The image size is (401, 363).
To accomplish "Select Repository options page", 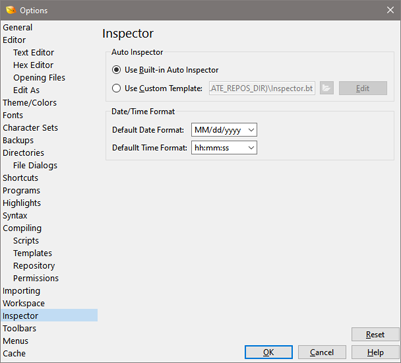I will (34, 266).
